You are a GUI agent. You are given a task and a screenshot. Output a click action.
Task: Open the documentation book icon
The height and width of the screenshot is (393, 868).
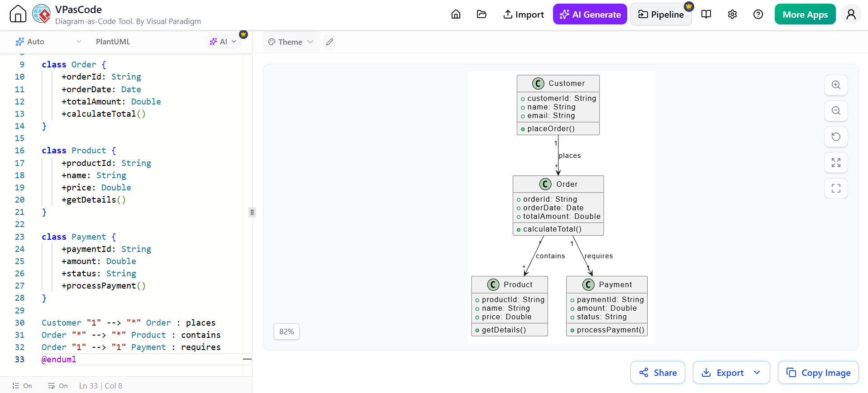coord(706,14)
